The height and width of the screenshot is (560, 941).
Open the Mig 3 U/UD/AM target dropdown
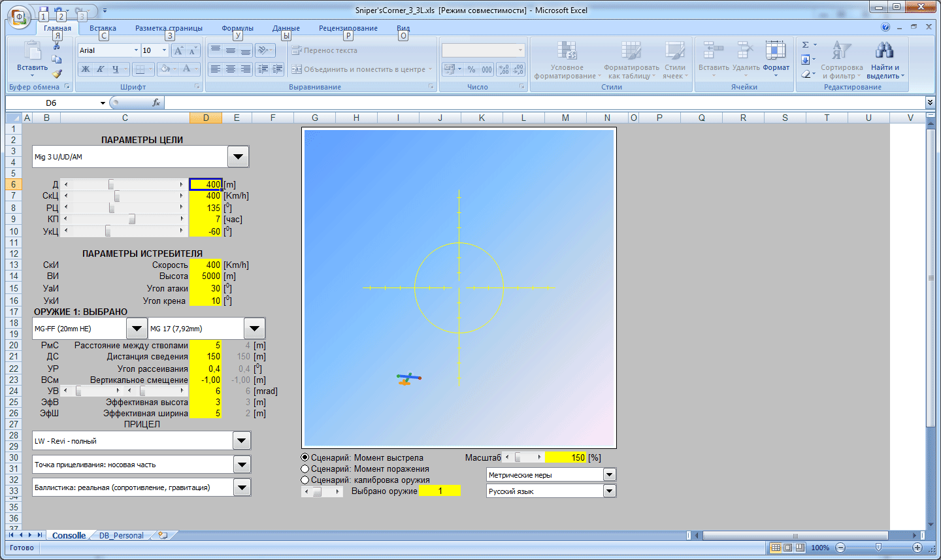238,157
